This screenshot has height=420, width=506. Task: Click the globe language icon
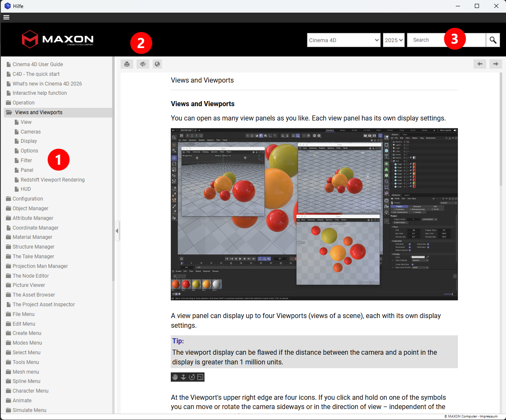click(x=157, y=64)
